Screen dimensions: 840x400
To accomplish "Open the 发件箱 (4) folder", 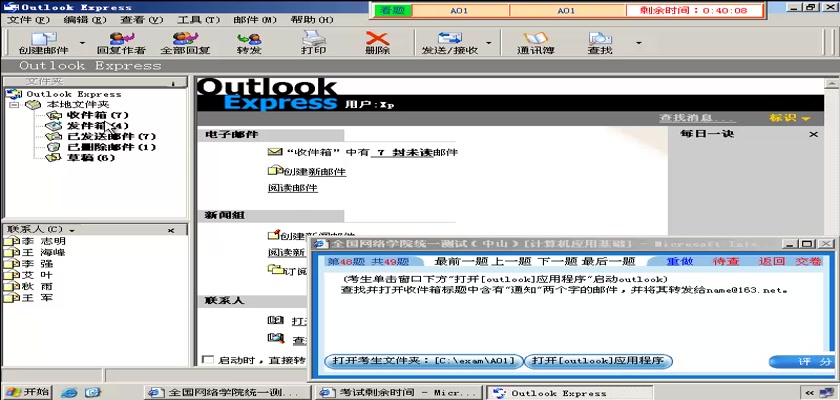I will pyautogui.click(x=98, y=126).
